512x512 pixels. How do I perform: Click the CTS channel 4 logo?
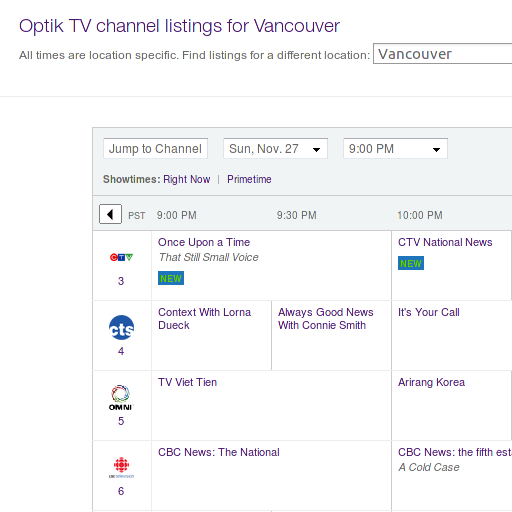click(x=121, y=328)
